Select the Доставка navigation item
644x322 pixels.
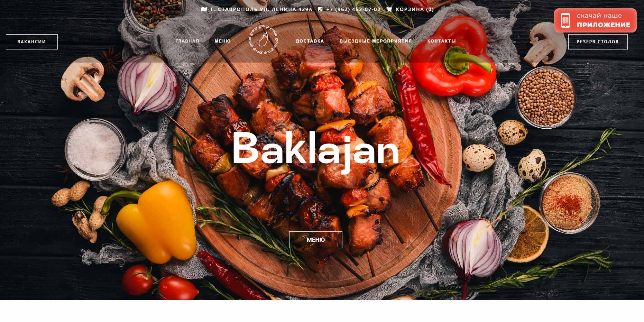[310, 41]
